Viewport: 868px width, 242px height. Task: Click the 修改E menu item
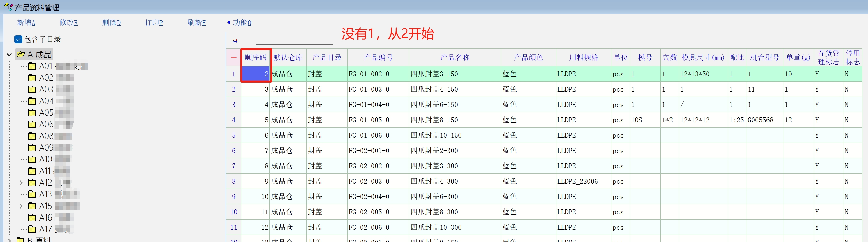pyautogui.click(x=69, y=23)
